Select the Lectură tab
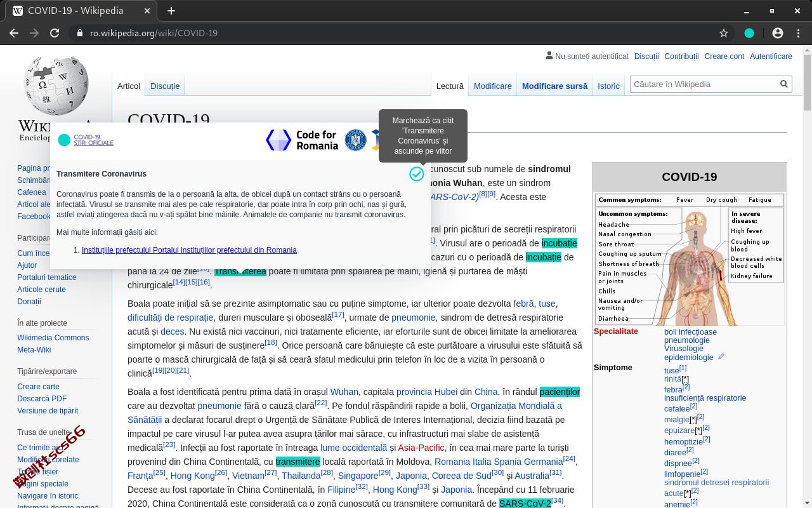Image resolution: width=812 pixels, height=508 pixels. pos(450,86)
